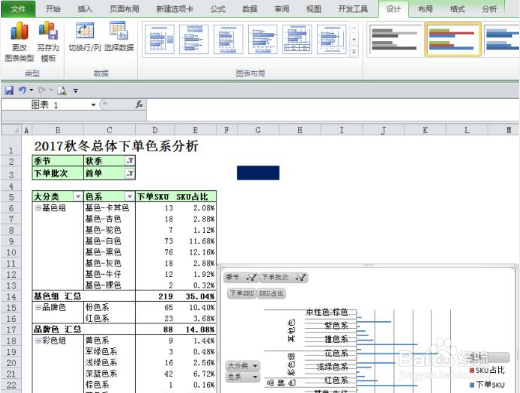
Task: Open the 色系 column filter dropdown
Action: [130, 197]
